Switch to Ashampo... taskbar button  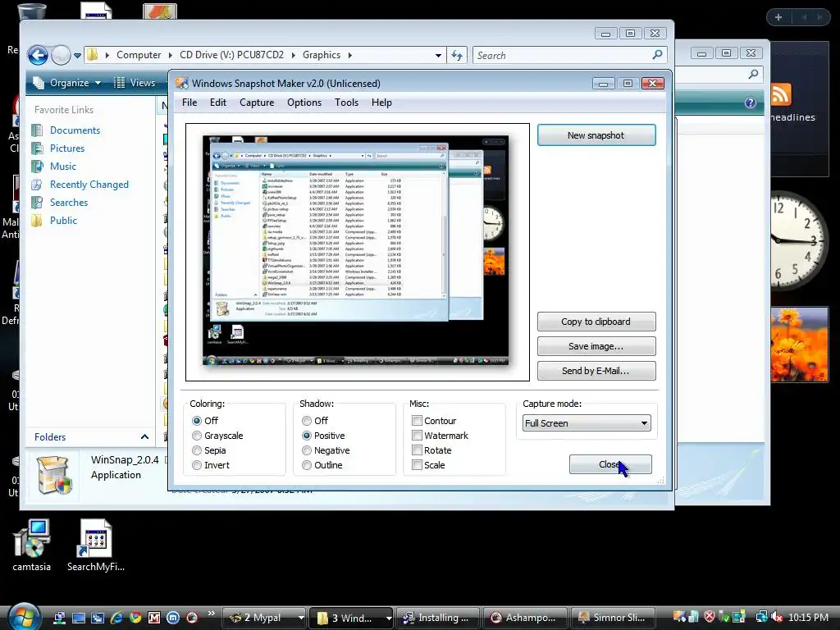coord(525,618)
